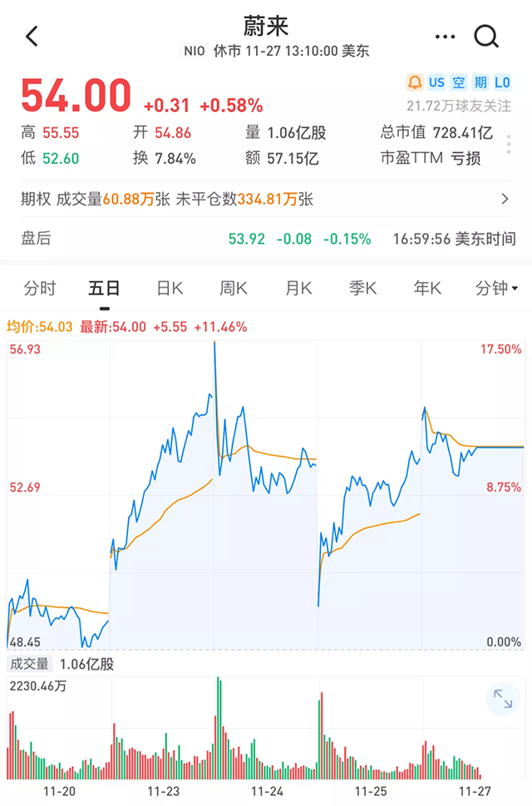The image size is (532, 806).
Task: Open the three-dot more options menu
Action: pyautogui.click(x=445, y=37)
